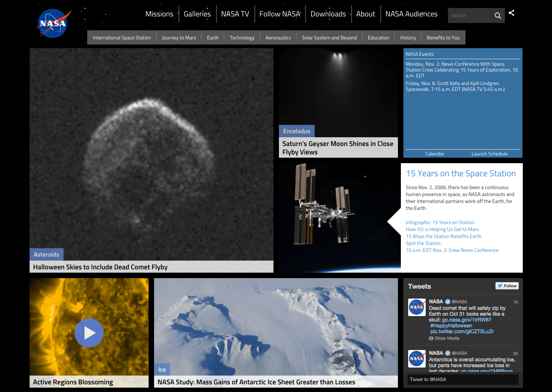Open the share icon
The image size is (552, 392).
pyautogui.click(x=511, y=13)
